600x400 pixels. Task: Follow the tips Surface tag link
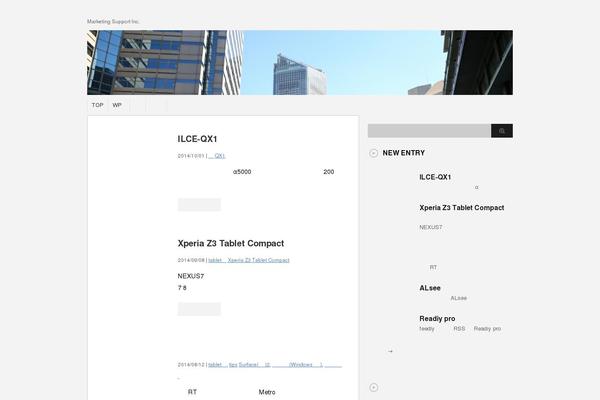[x=244, y=365]
